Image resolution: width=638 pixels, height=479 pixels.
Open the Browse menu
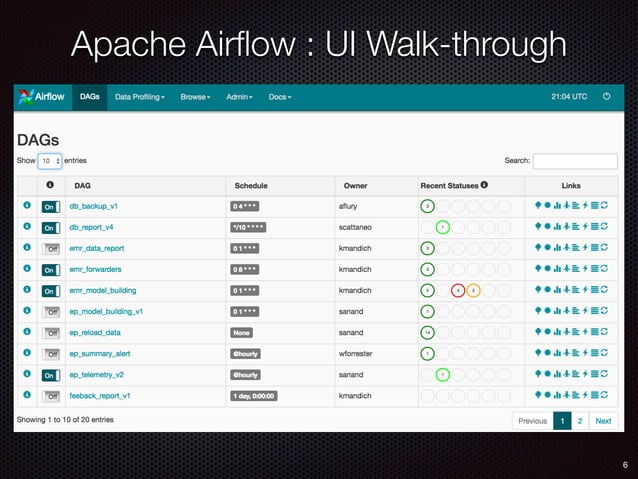[x=195, y=97]
